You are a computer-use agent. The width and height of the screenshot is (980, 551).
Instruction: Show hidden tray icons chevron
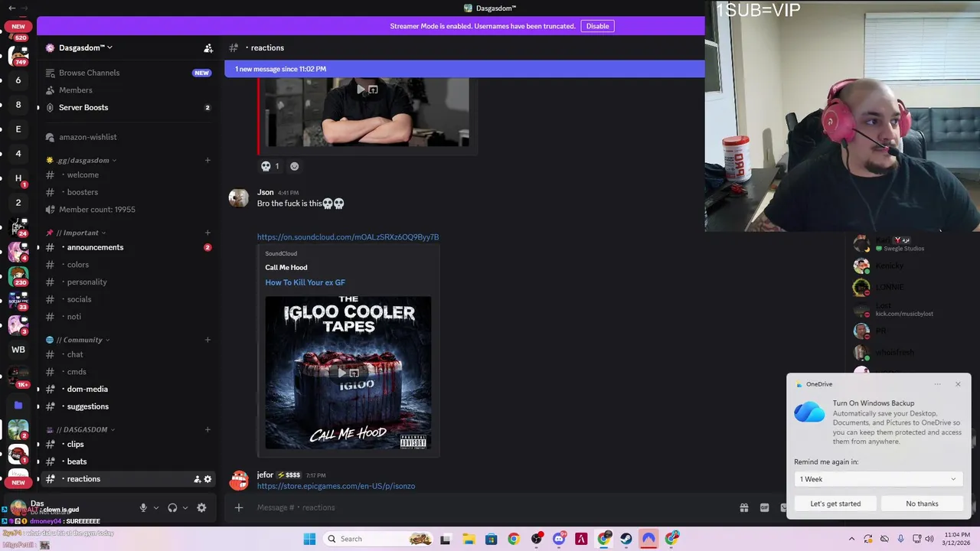pos(851,539)
